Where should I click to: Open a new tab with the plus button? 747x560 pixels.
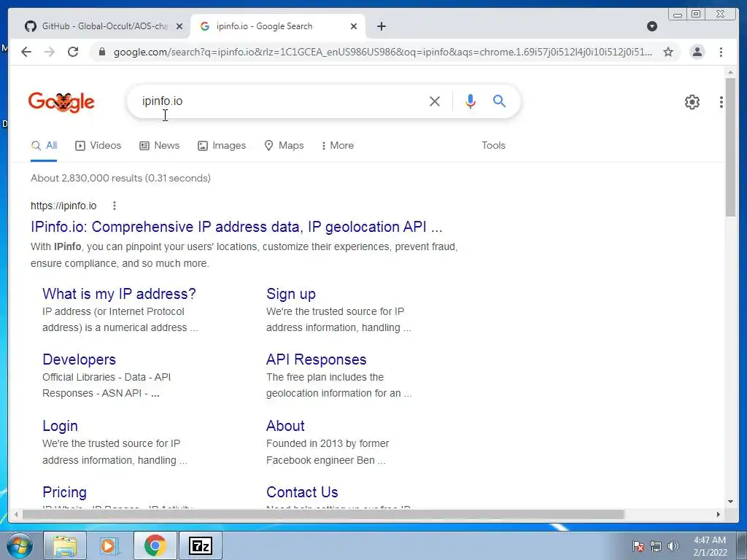(381, 26)
